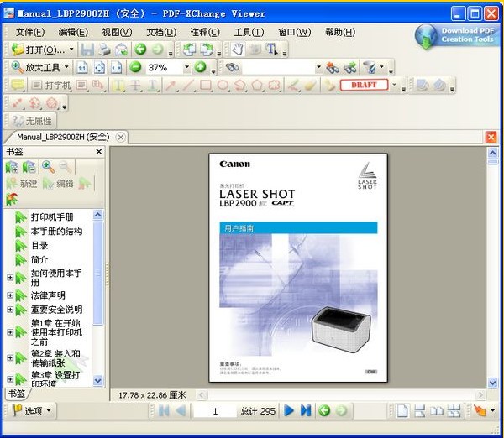Click the 书签 bottom panel tab
This screenshot has width=504, height=438.
coord(17,394)
